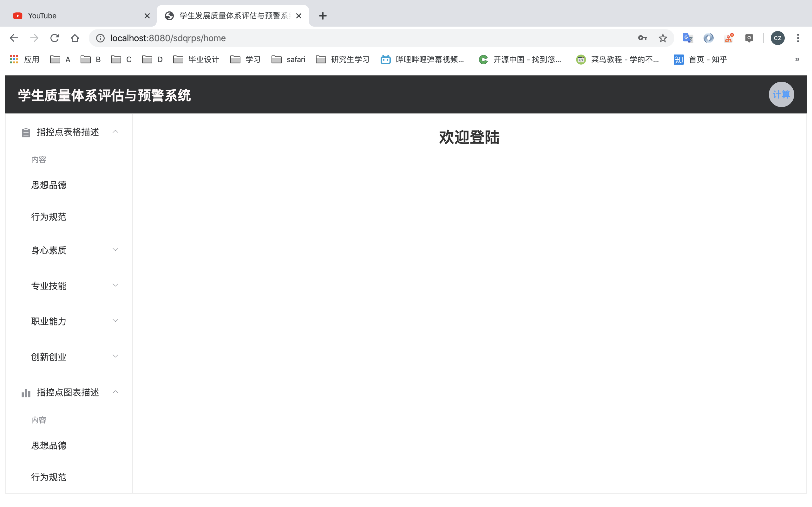Screen dimensions: 812x507
Task: Select 思想品德 under table description
Action: click(x=49, y=185)
